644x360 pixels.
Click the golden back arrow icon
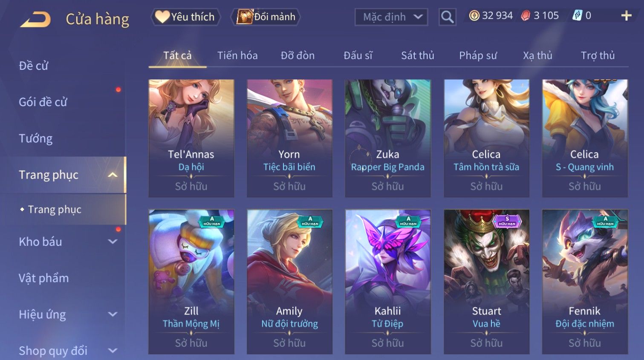click(35, 19)
